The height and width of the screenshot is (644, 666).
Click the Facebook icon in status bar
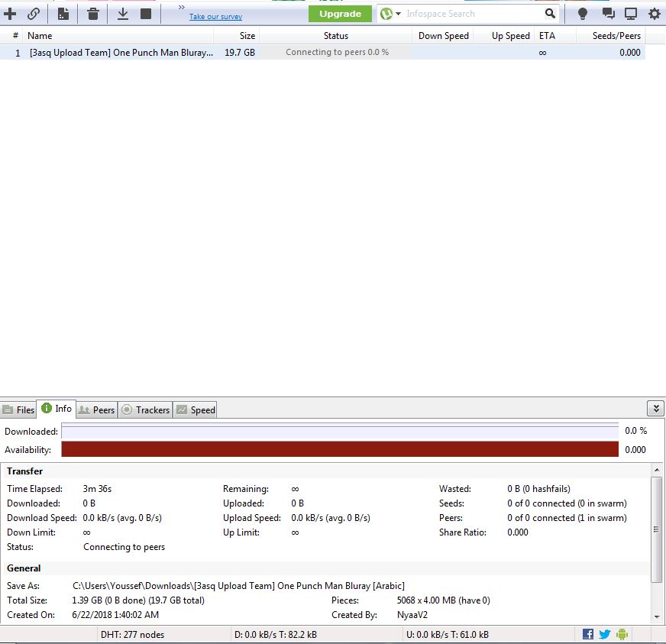(588, 634)
